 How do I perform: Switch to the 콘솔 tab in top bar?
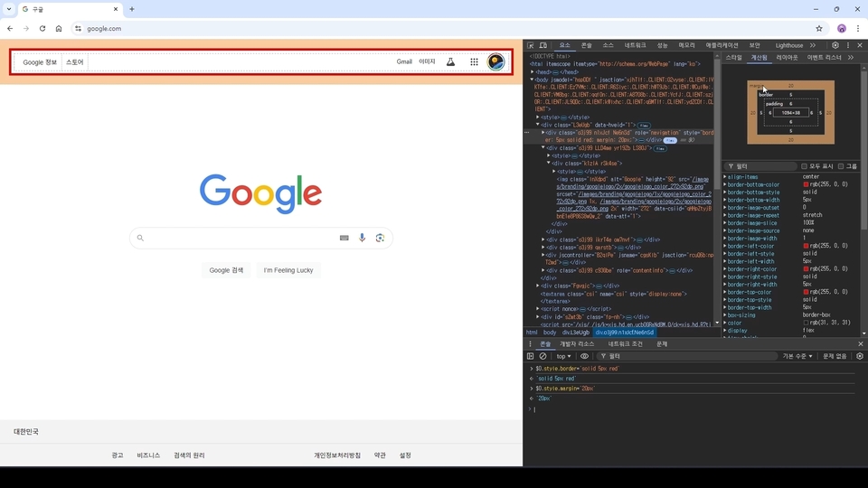click(586, 45)
